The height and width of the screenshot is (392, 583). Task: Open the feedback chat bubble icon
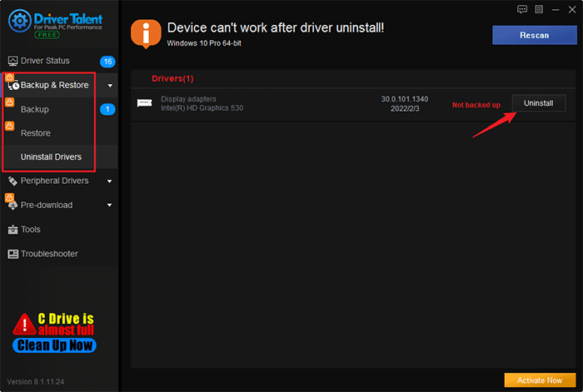pos(522,9)
